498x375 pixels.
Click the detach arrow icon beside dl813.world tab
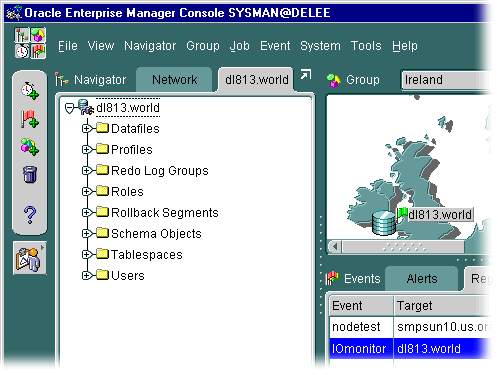[x=306, y=74]
